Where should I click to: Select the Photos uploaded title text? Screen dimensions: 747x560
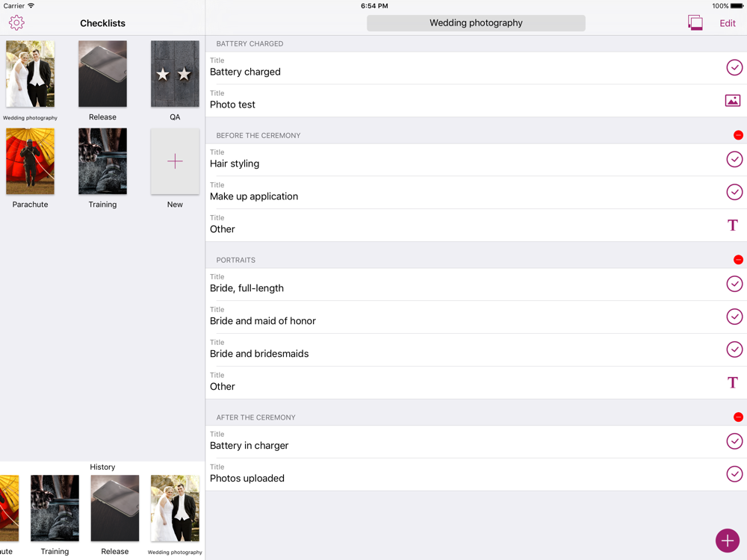(247, 479)
